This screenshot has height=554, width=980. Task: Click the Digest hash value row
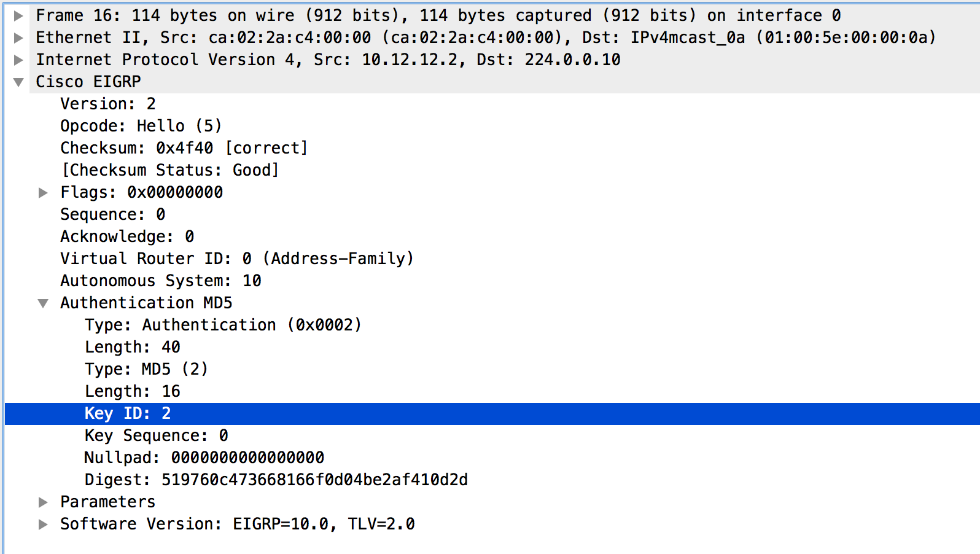coord(276,480)
